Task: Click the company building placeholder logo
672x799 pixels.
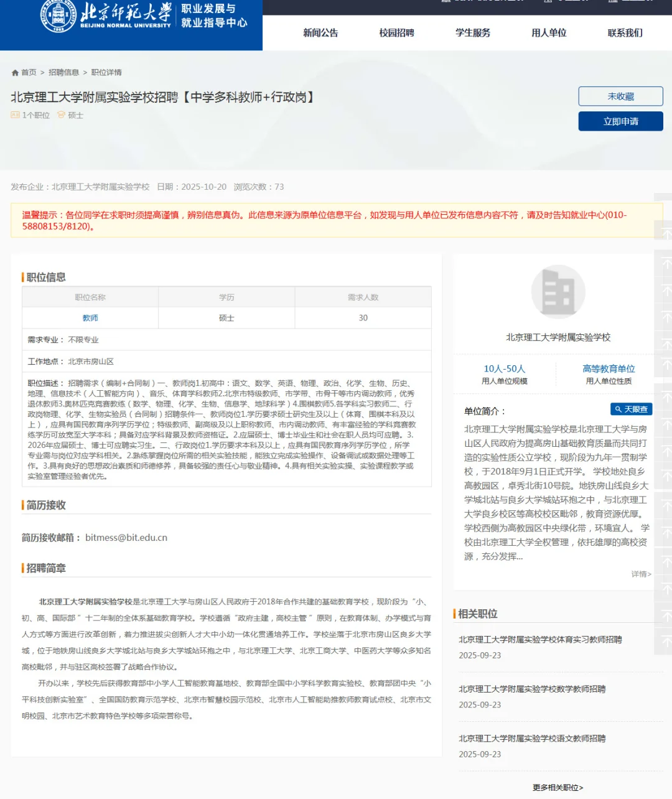Action: tap(558, 292)
